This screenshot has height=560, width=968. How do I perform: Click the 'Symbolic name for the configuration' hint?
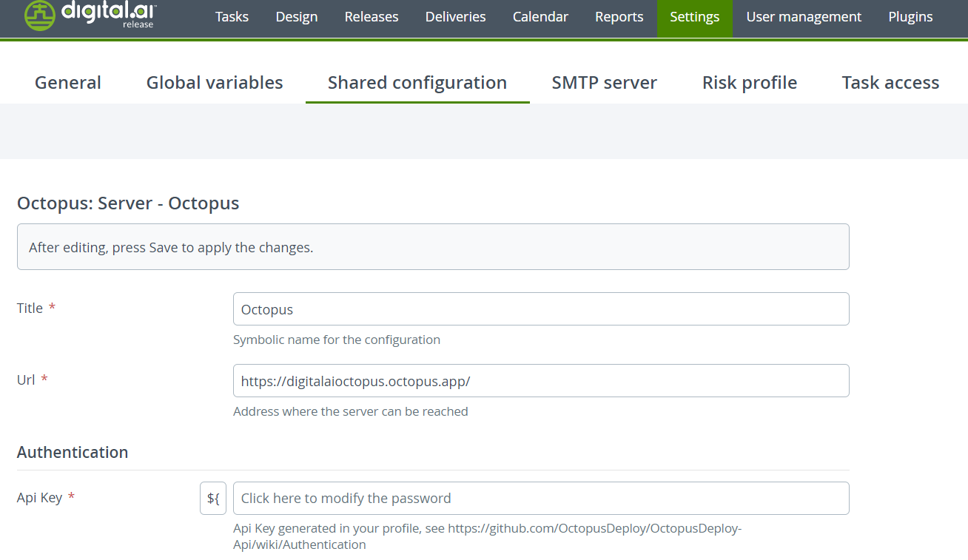coord(337,340)
